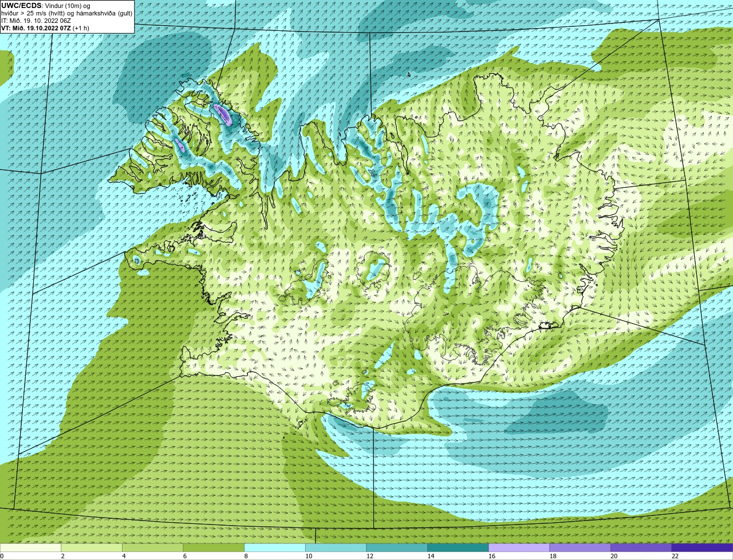Click the line mentioning 'hámarkshviða (gult)'
Viewport: 733px width, 560px height.
coord(67,13)
